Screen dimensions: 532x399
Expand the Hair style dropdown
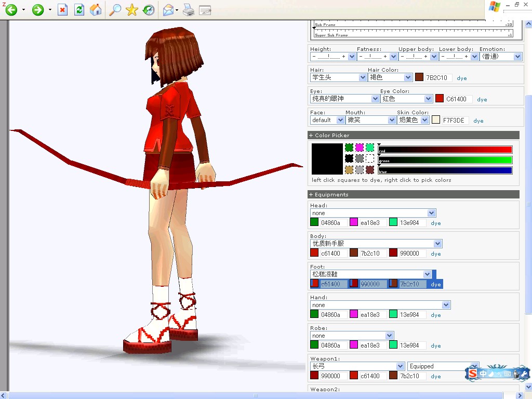[338, 77]
